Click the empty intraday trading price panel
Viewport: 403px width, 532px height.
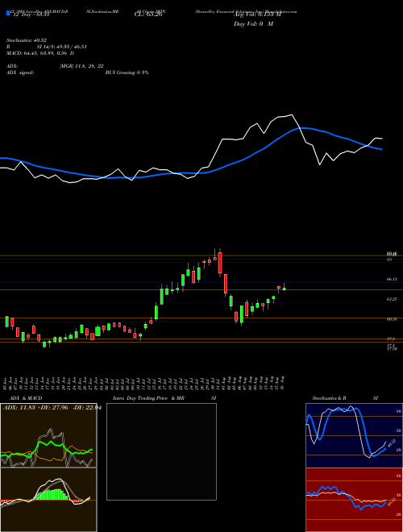(x=161, y=451)
